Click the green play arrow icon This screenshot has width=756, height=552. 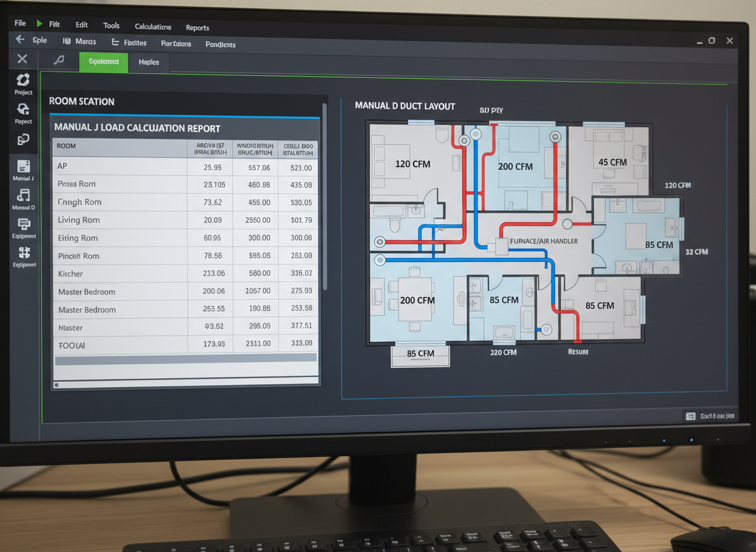tap(40, 24)
